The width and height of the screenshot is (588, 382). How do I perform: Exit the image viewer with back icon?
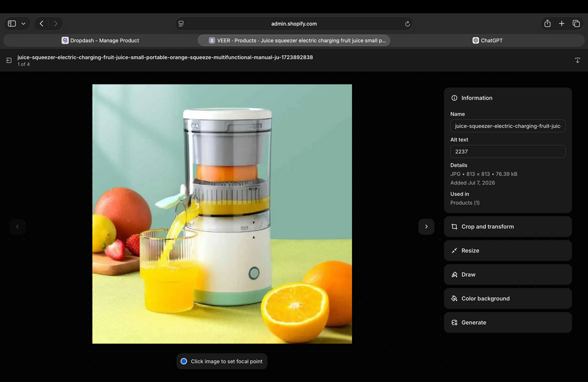coord(9,60)
